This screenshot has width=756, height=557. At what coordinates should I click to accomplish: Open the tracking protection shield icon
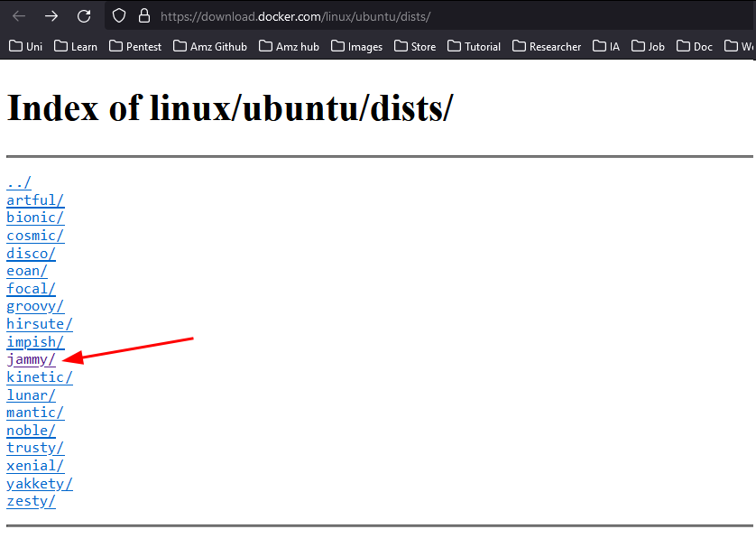pos(119,16)
